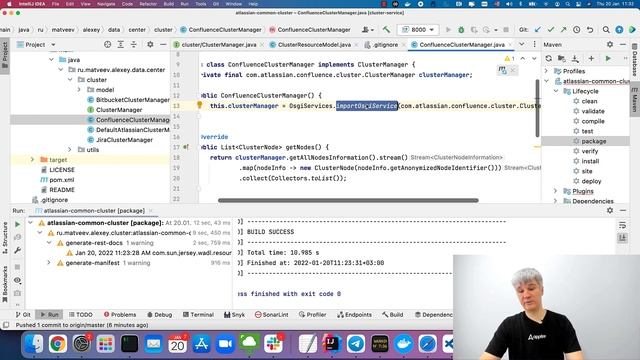This screenshot has width=640, height=360.
Task: Expand Maven Plugins node
Action: pos(556,191)
